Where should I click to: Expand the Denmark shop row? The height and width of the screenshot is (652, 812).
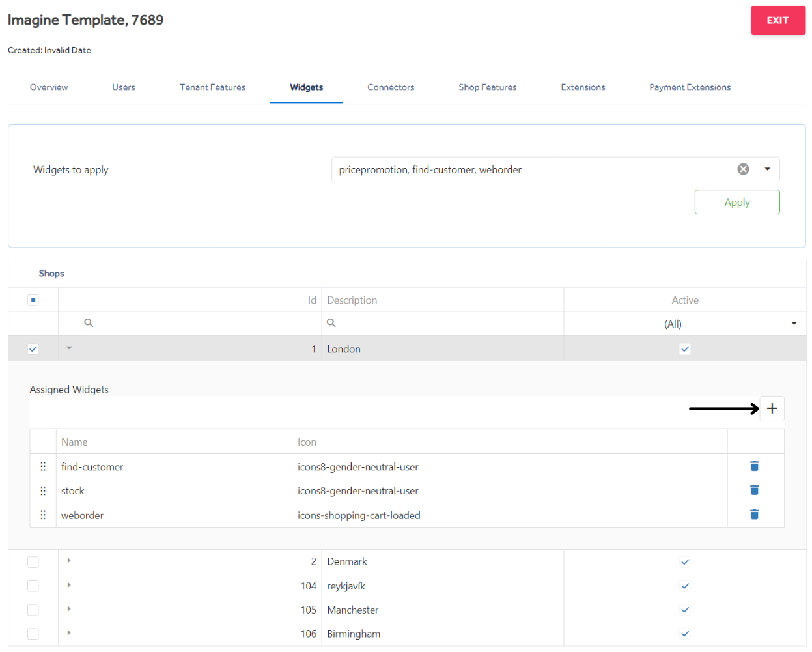pyautogui.click(x=69, y=560)
